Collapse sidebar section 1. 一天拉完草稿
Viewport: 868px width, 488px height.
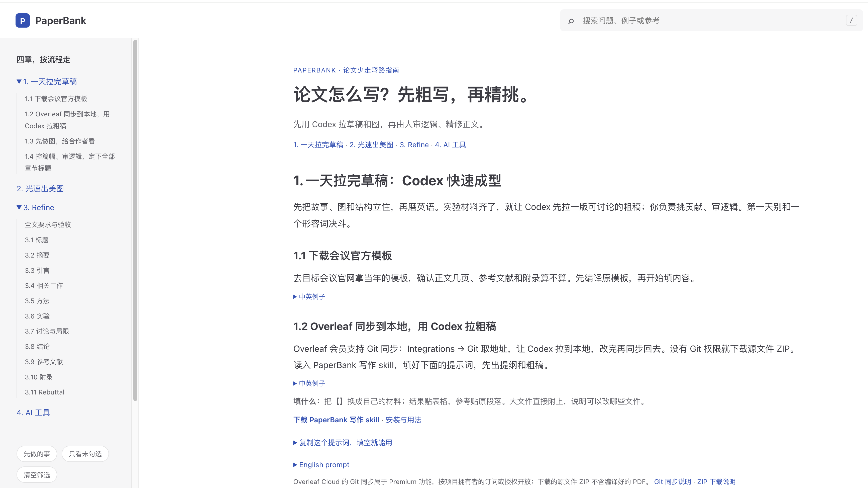pyautogui.click(x=47, y=82)
